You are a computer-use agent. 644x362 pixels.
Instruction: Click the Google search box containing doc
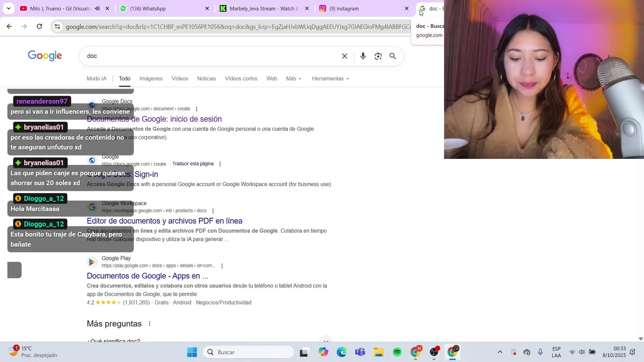click(211, 56)
